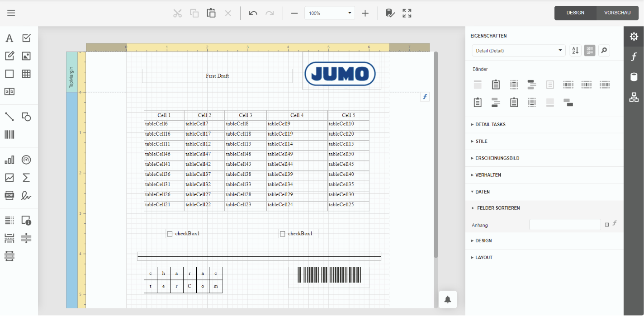
Task: Click the paste clipboard icon
Action: click(x=211, y=13)
